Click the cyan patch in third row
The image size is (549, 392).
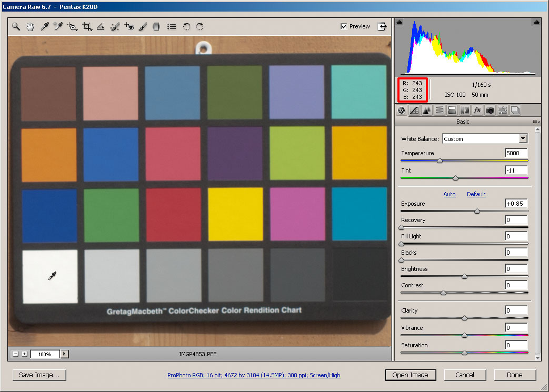[359, 214]
